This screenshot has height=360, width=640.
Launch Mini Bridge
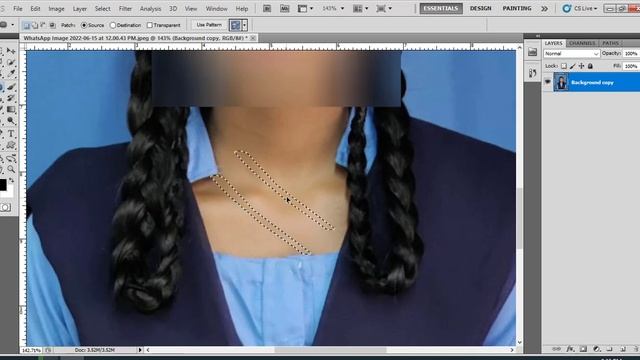click(x=284, y=8)
